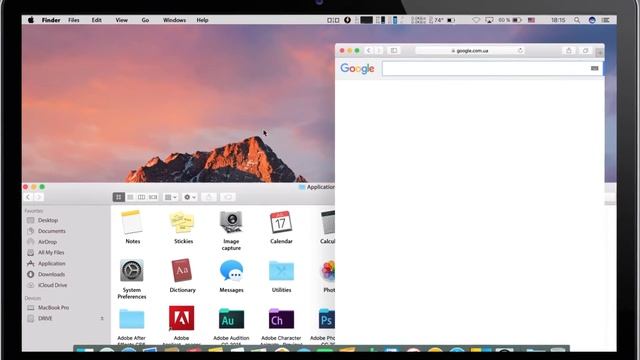Click the Google logo
The image size is (640, 360).
(x=357, y=68)
